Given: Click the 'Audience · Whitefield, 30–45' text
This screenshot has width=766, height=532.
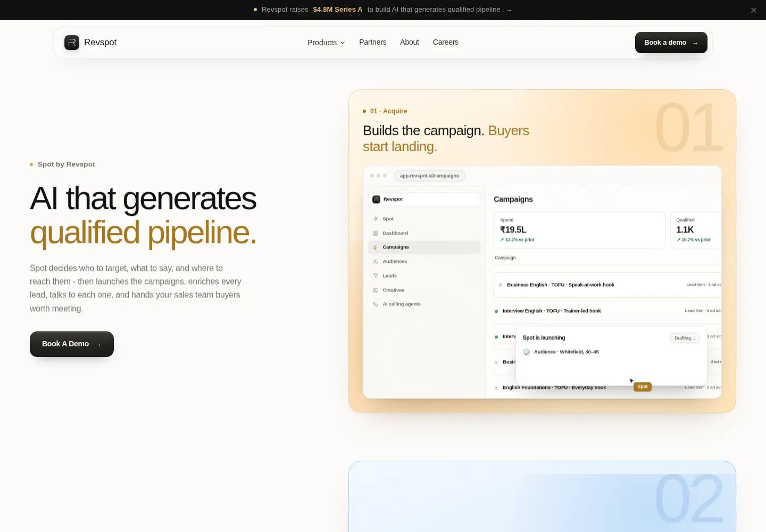Looking at the screenshot, I should coord(567,352).
